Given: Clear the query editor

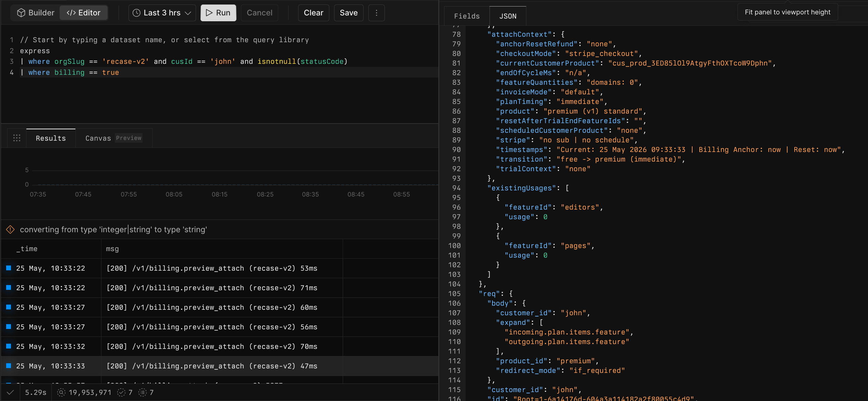Looking at the screenshot, I should coord(313,13).
